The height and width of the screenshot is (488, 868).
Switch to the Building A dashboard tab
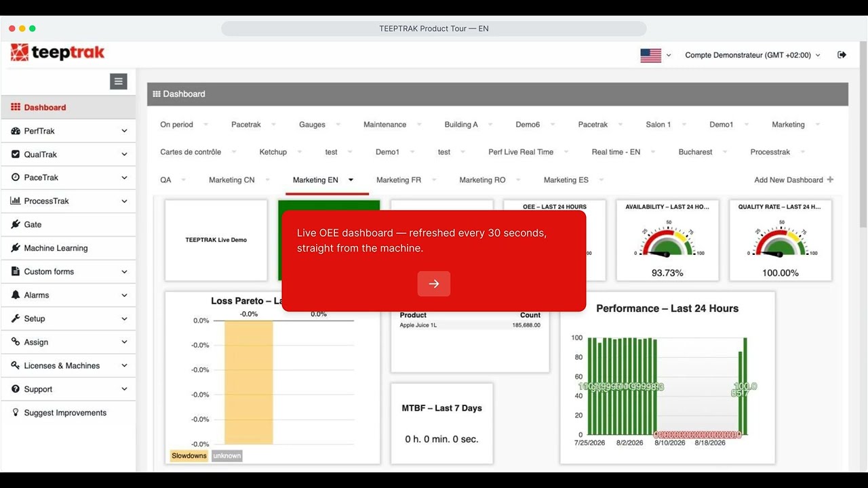tap(461, 125)
